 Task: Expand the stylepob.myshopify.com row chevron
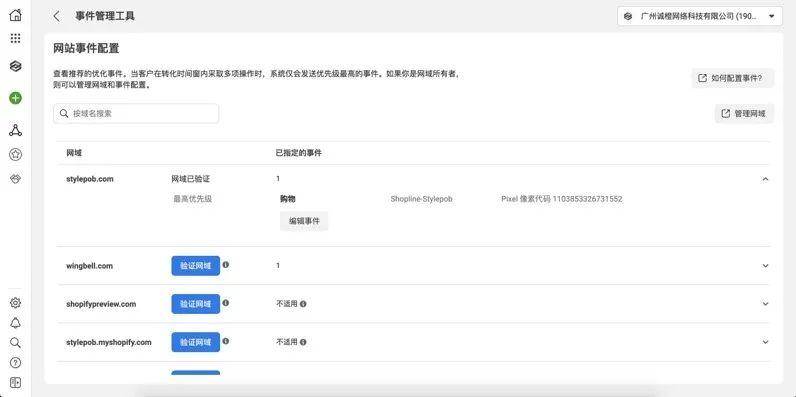[x=766, y=342]
